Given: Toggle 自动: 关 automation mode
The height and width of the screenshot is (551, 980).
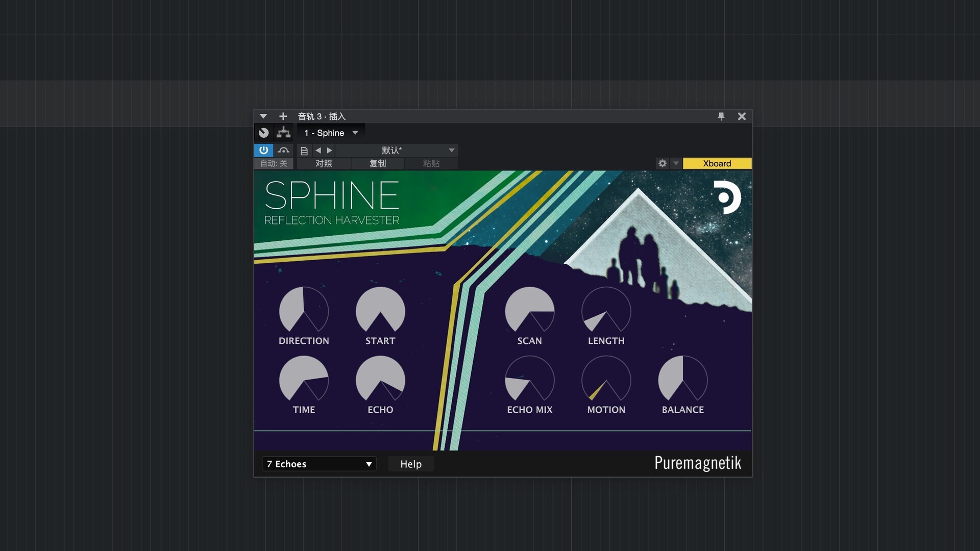Looking at the screenshot, I should coord(274,163).
